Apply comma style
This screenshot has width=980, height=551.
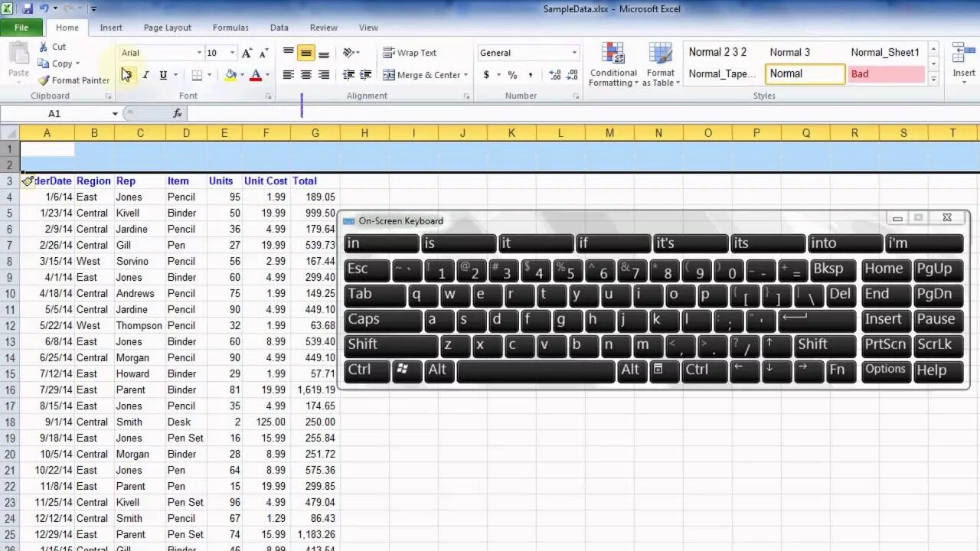click(530, 75)
